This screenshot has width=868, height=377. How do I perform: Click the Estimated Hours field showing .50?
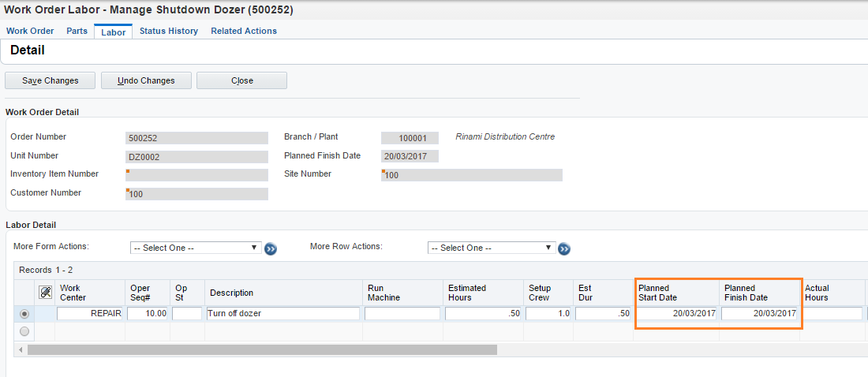tap(482, 314)
